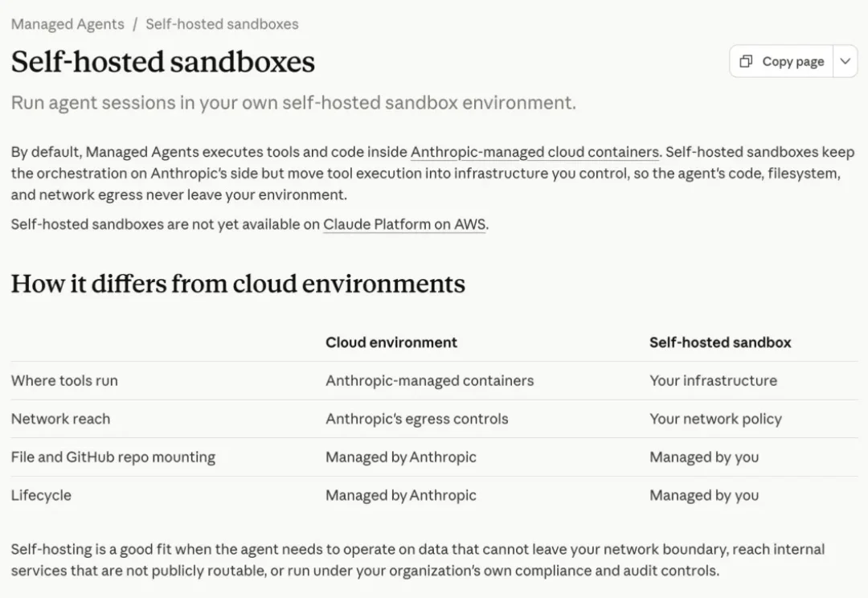Select Self-hosted sandboxes breadcrumb item
The width and height of the screenshot is (868, 598).
point(222,24)
